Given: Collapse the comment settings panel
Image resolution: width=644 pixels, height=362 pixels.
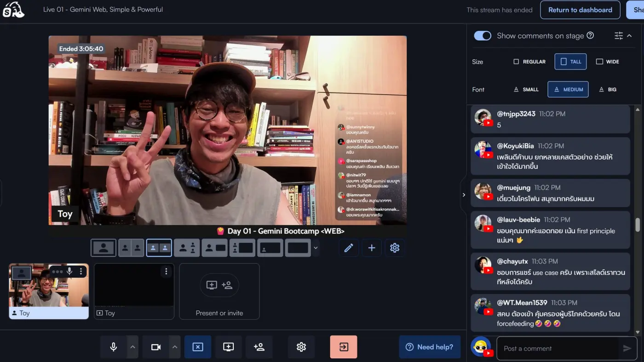Looking at the screenshot, I should [x=630, y=35].
